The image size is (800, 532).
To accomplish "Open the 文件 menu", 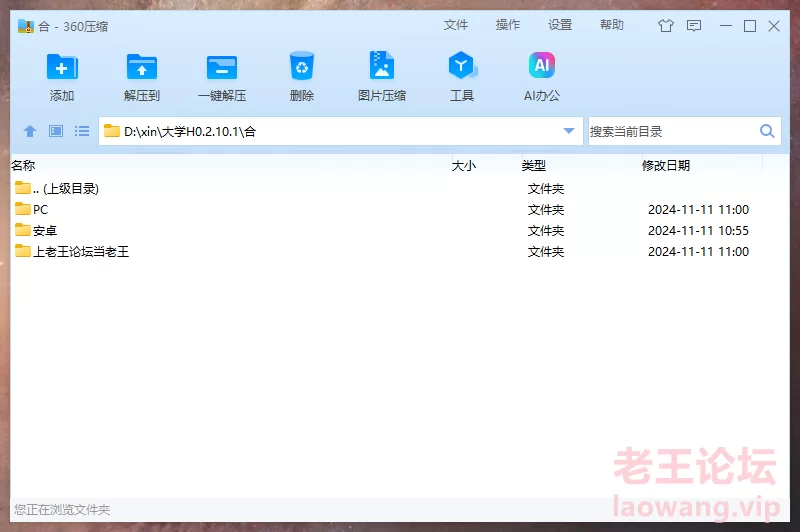I will (456, 25).
